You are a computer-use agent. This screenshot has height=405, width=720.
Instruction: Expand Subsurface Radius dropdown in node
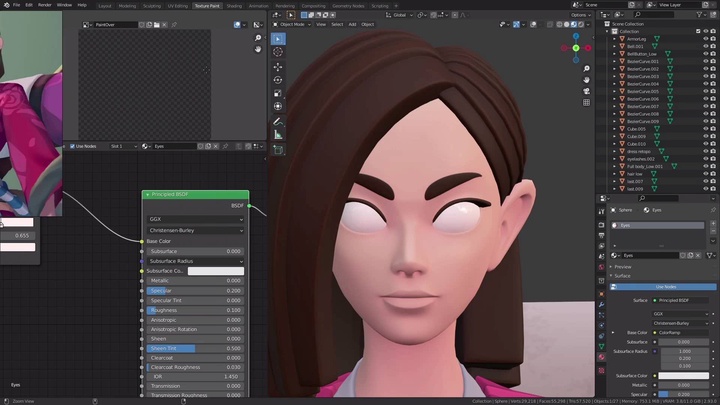coord(195,261)
